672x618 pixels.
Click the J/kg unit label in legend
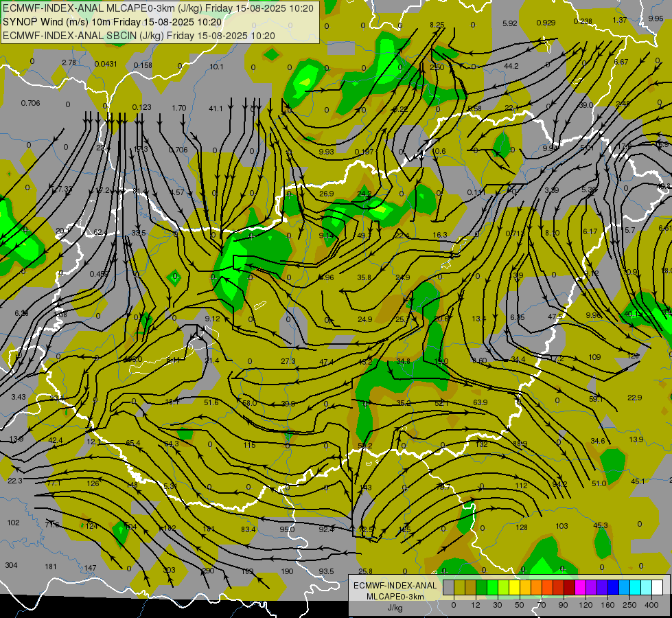[395, 608]
